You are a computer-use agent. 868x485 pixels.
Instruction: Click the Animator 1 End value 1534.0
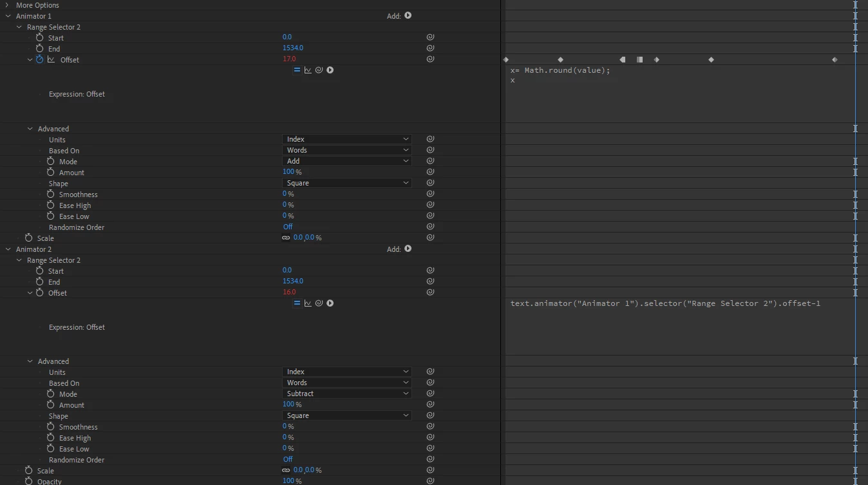tap(293, 48)
